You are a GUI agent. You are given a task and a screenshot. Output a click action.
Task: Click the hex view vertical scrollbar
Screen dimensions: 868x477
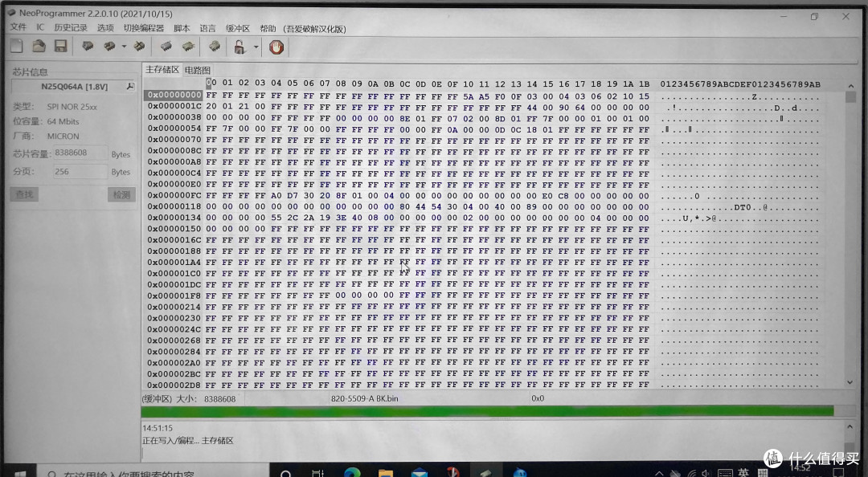850,241
